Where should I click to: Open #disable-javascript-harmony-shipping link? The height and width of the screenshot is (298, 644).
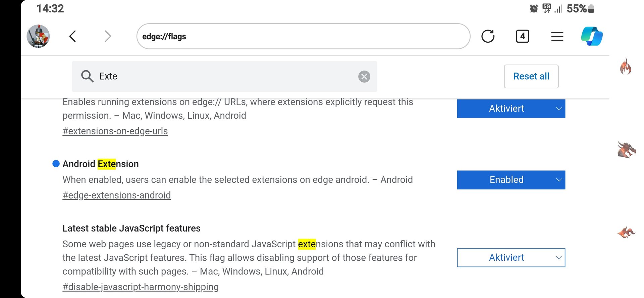pyautogui.click(x=140, y=287)
